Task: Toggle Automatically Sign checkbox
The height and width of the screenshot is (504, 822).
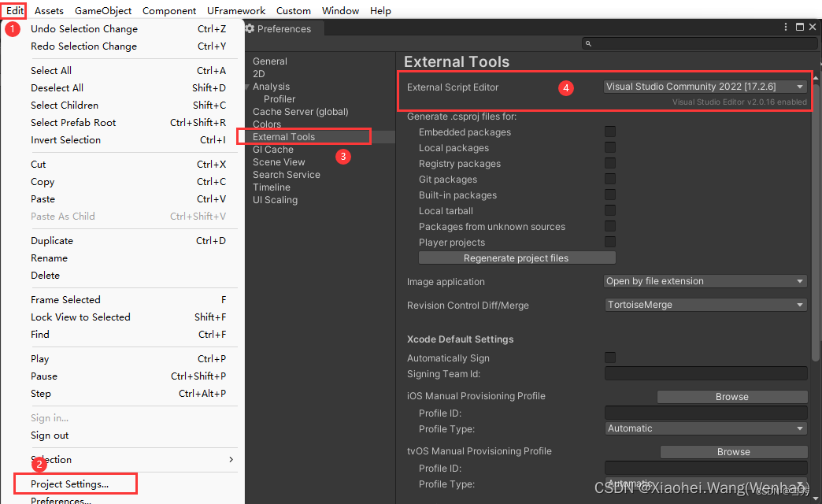Action: pyautogui.click(x=610, y=358)
